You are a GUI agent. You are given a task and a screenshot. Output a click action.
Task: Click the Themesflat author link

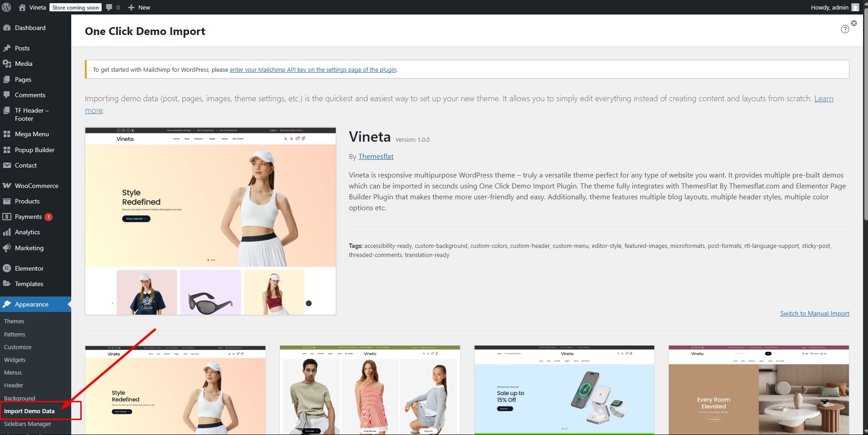click(x=376, y=156)
